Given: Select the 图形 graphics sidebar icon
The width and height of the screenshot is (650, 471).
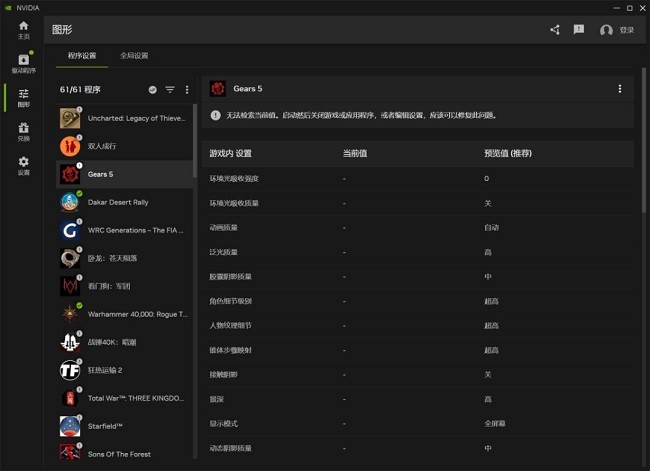Looking at the screenshot, I should tap(23, 97).
